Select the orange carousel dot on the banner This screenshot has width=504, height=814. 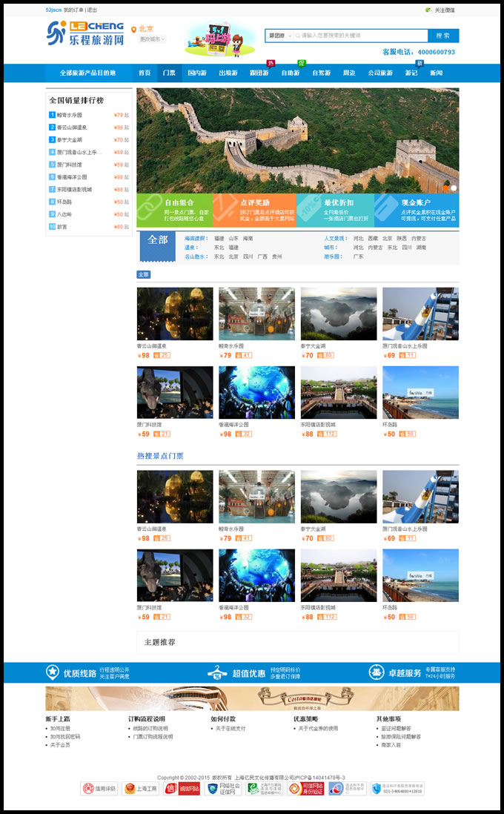click(445, 188)
